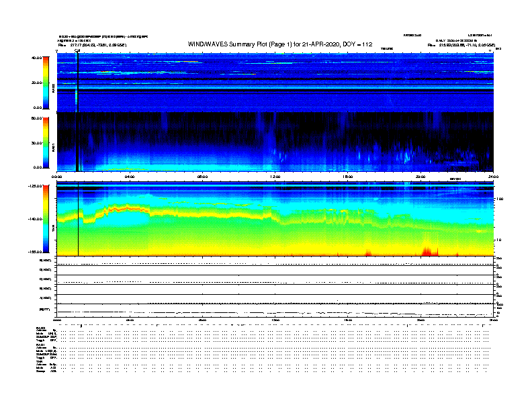Image resolution: width=532 pixels, height=411 pixels.
Task: Click the RAD2 heading in status table
Action: tap(41, 328)
